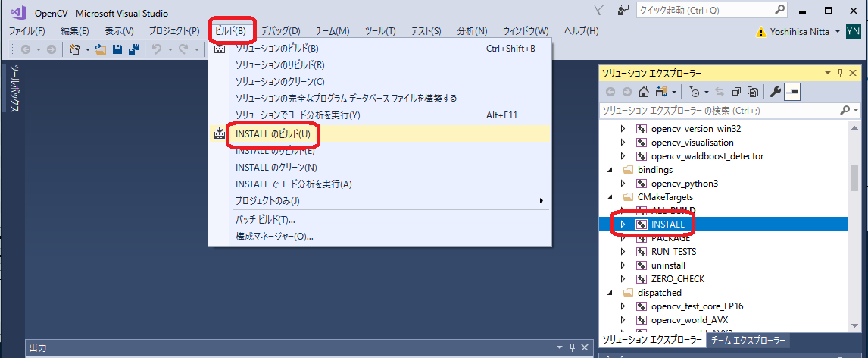Choose 構成マネージャー(O)... from Build menu
The height and width of the screenshot is (358, 868).
tap(274, 236)
